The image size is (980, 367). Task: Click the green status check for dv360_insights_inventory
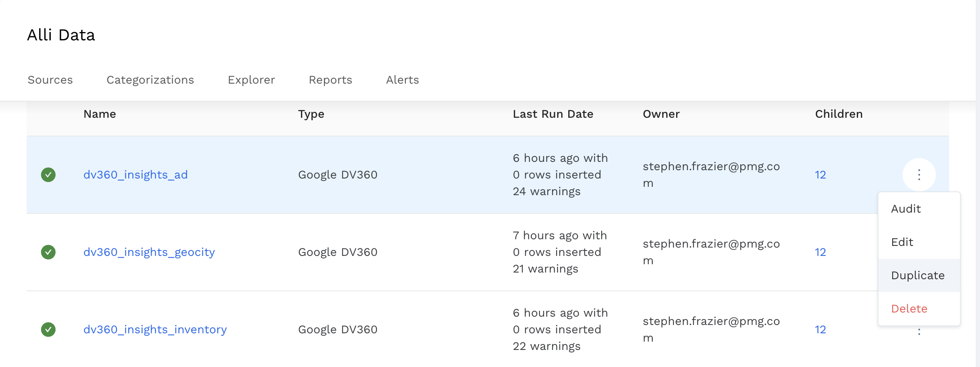(48, 330)
